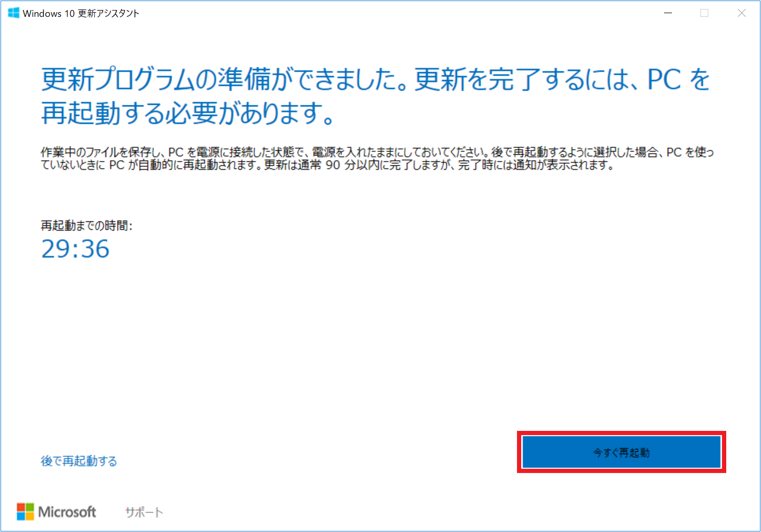Screen dimensions: 761x532
Task: Click the 再起動までの時間 label
Action: pos(86,226)
